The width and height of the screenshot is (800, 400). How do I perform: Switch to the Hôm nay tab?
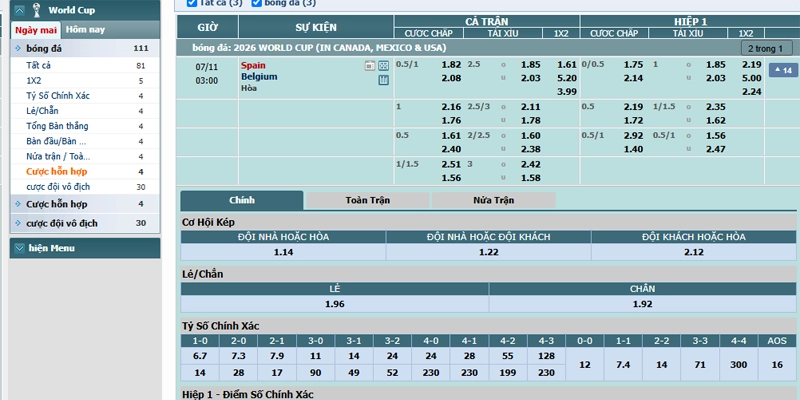coord(85,30)
